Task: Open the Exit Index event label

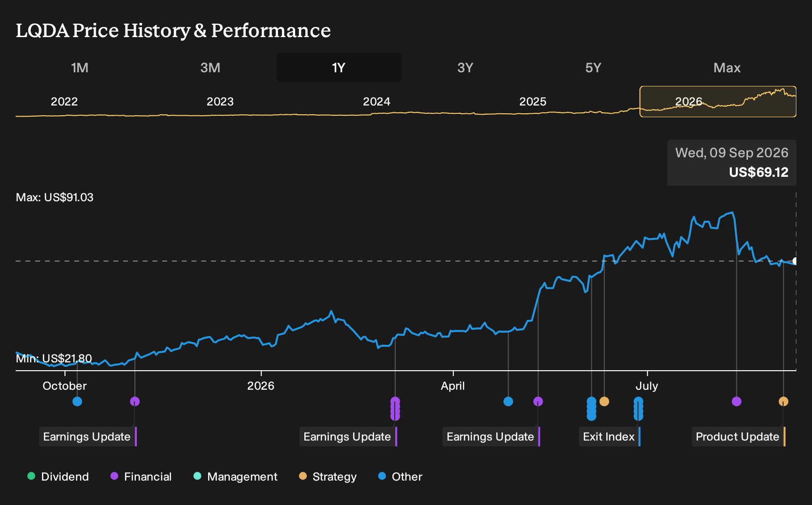Action: (x=610, y=437)
